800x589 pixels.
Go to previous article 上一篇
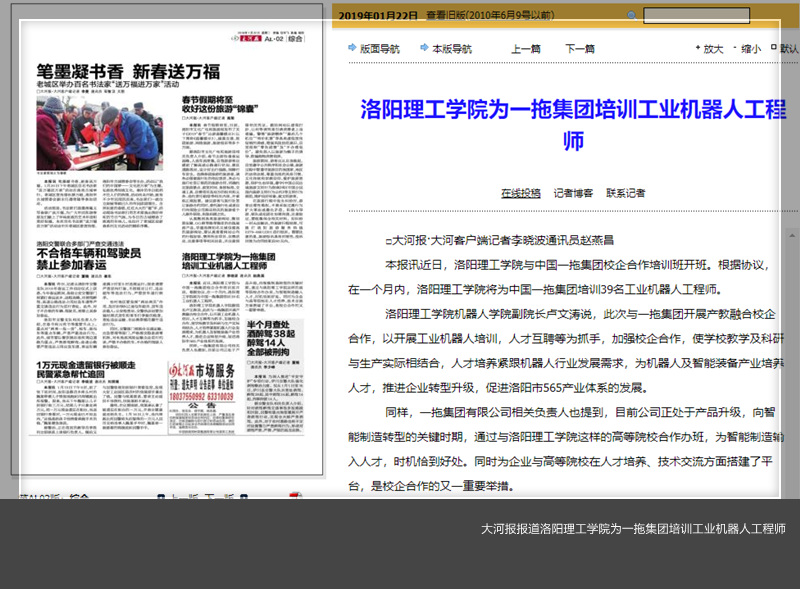(525, 48)
